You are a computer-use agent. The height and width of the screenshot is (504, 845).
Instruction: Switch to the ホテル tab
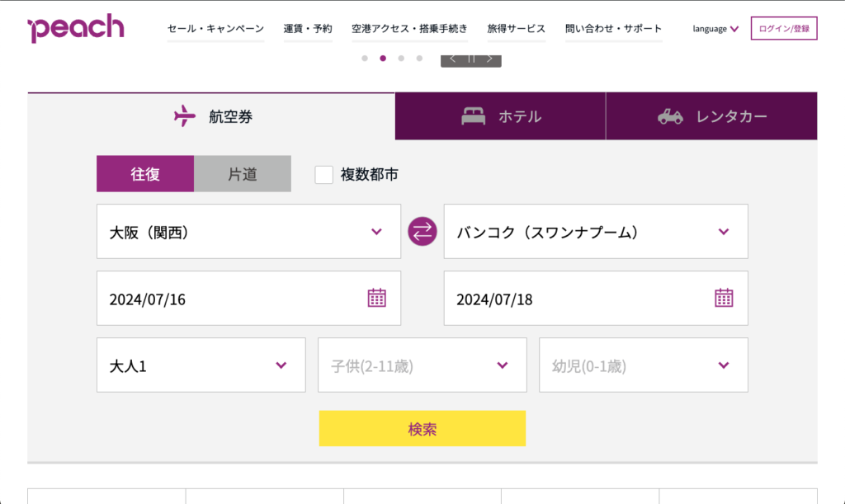[x=500, y=115]
